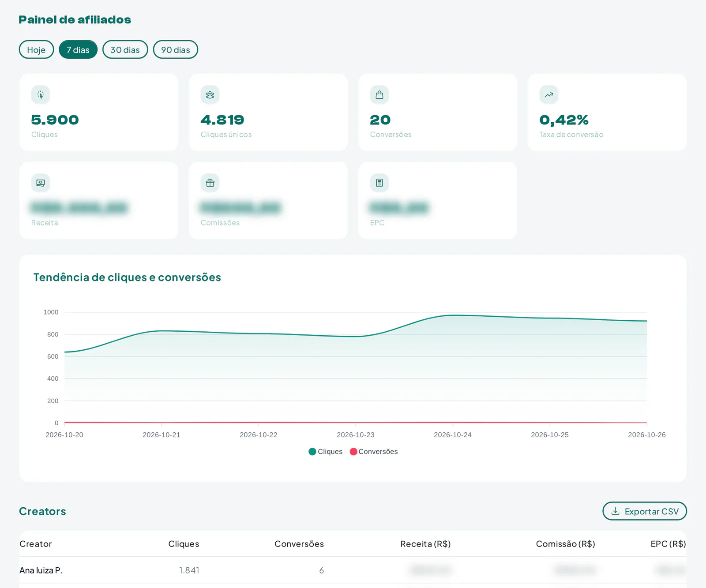706x588 pixels.
Task: Select the Ana luiza P. creator row
Action: (x=353, y=570)
